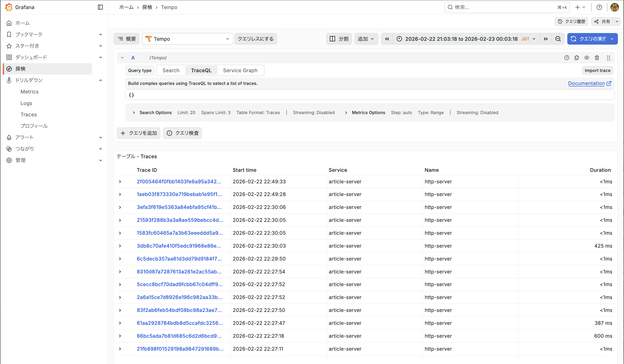This screenshot has height=364, width=624.
Task: Shift time range forward with double-right arrows
Action: pyautogui.click(x=546, y=39)
